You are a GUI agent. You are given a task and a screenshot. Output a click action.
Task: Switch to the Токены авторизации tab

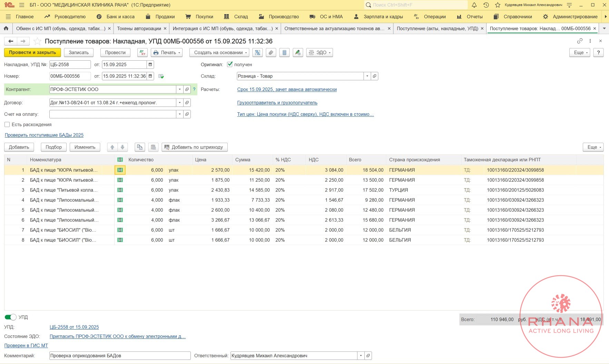(139, 29)
